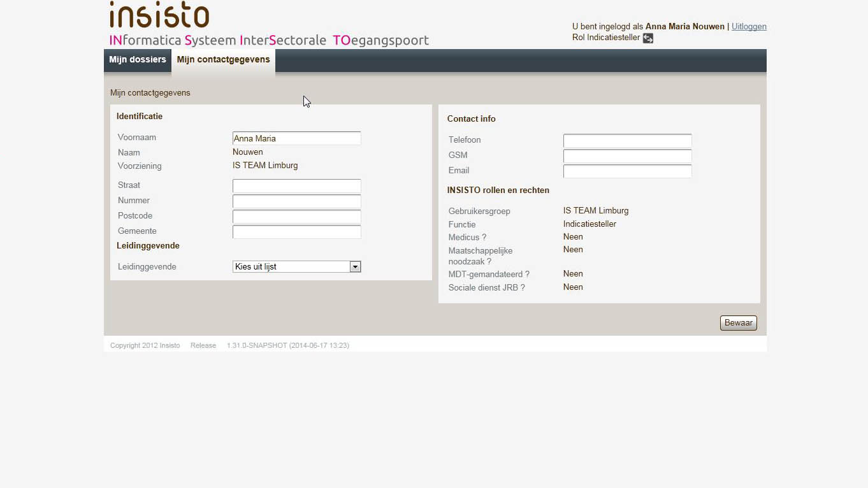The height and width of the screenshot is (488, 868).
Task: Click into the Gemeente input field
Action: (x=297, y=232)
